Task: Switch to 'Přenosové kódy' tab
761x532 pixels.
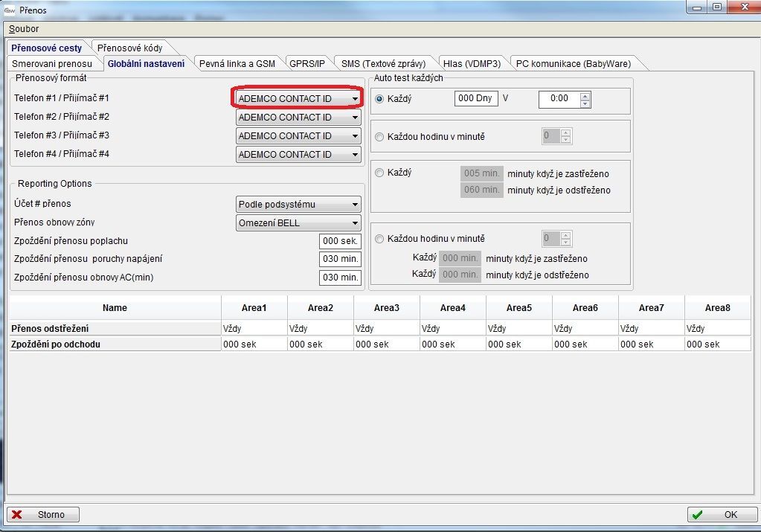Action: tap(129, 48)
